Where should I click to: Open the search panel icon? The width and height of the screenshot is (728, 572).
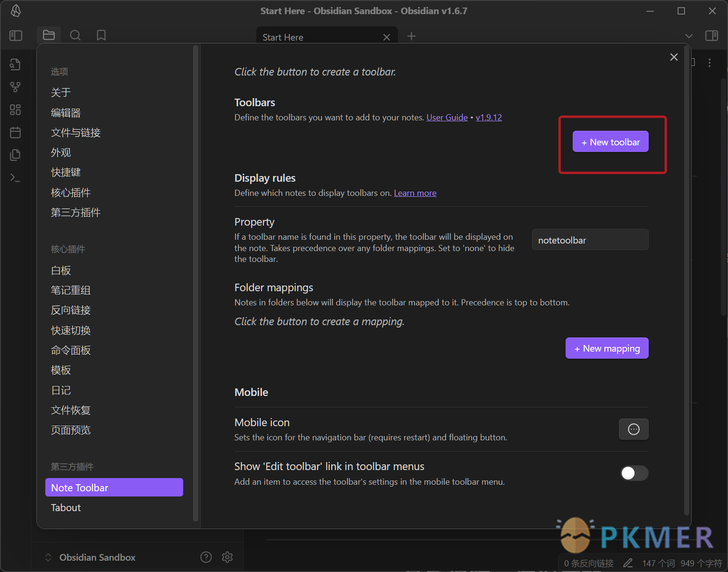75,35
